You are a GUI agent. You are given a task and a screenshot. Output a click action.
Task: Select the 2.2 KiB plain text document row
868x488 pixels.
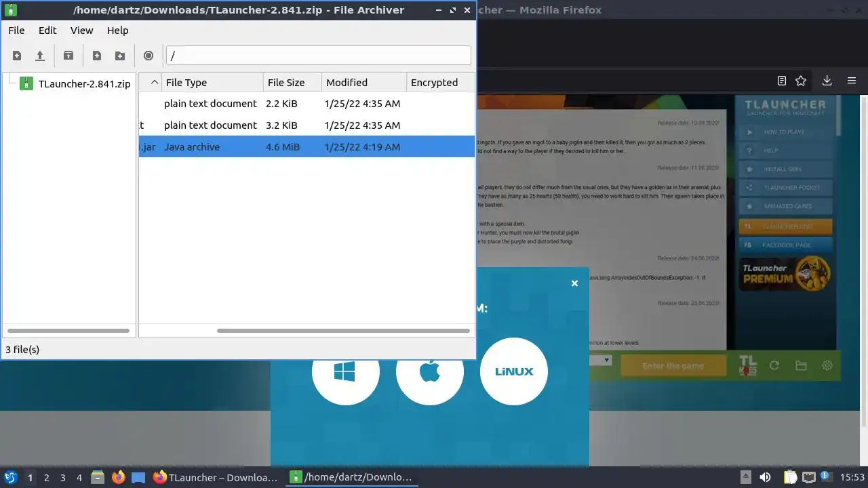(307, 104)
